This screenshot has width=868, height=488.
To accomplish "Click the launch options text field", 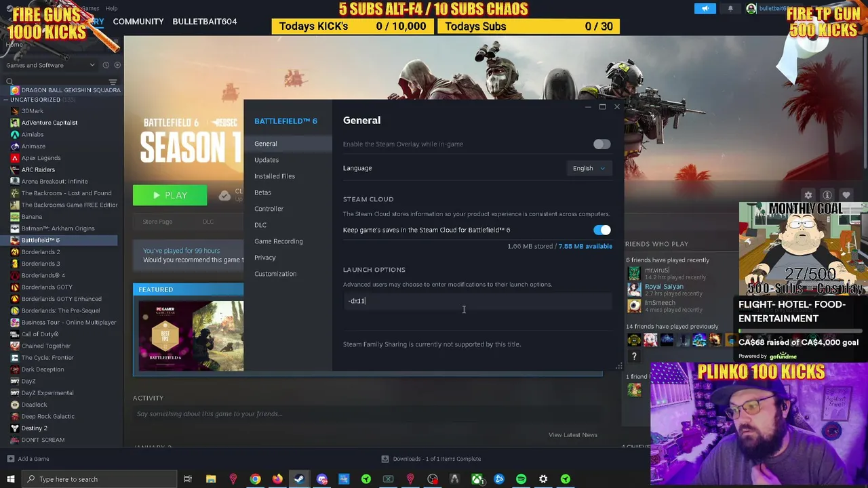I will (477, 301).
